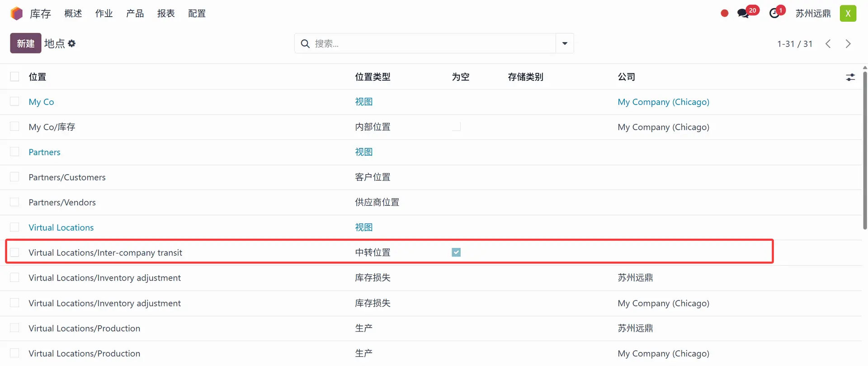Image resolution: width=868 pixels, height=366 pixels.
Task: Open the activities clock icon
Action: pyautogui.click(x=774, y=14)
